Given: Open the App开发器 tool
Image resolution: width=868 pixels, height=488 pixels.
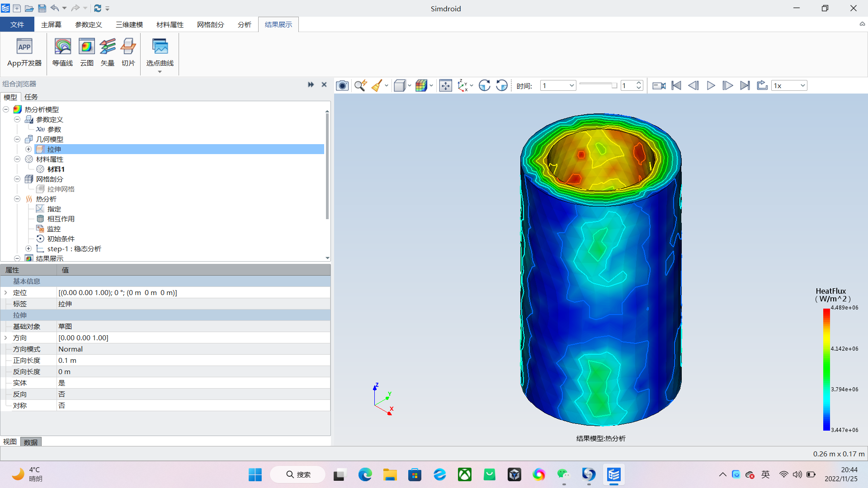Looking at the screenshot, I should [x=24, y=52].
